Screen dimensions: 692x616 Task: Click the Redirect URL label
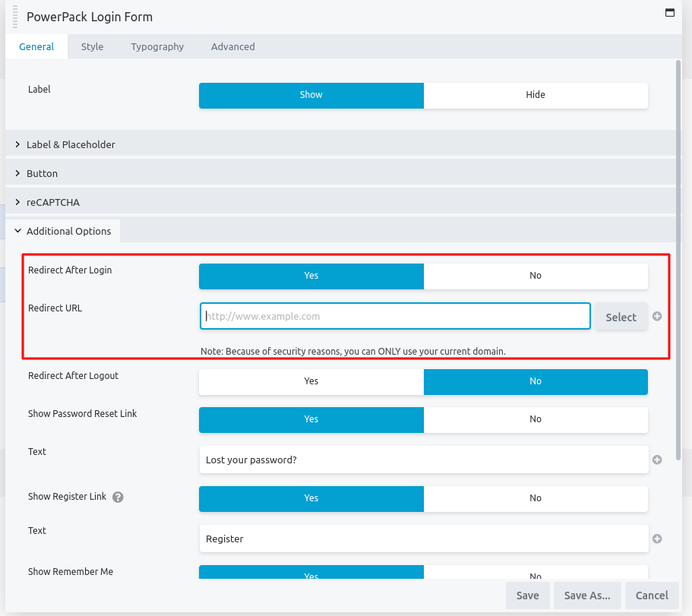(55, 308)
